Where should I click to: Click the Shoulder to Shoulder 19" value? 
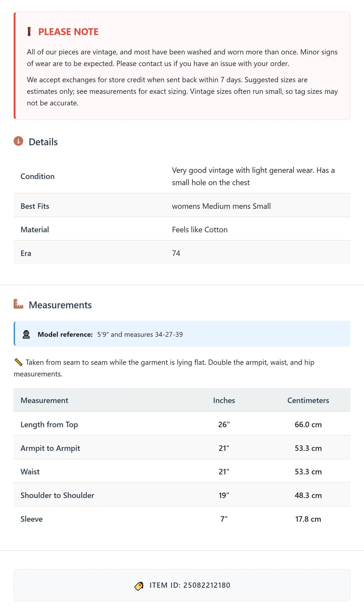(x=224, y=495)
